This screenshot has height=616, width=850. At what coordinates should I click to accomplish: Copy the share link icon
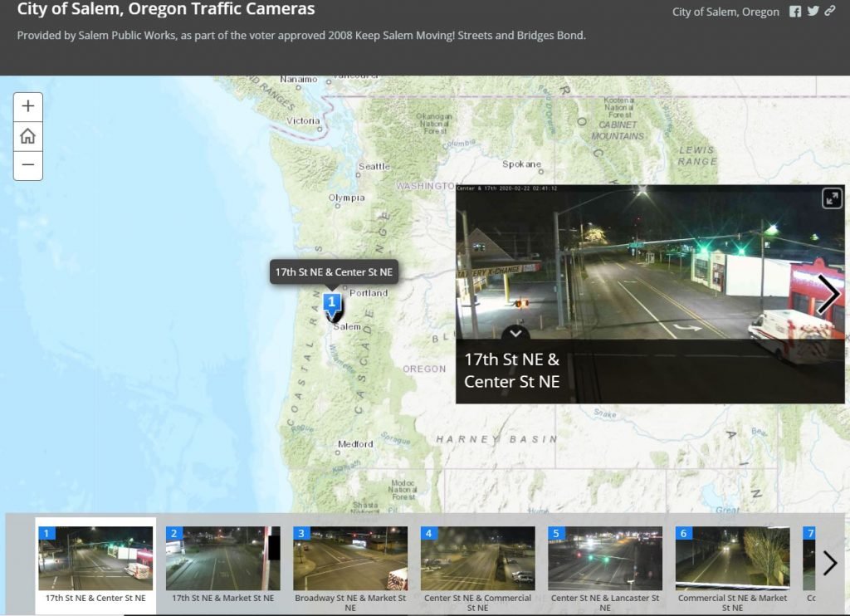point(830,10)
